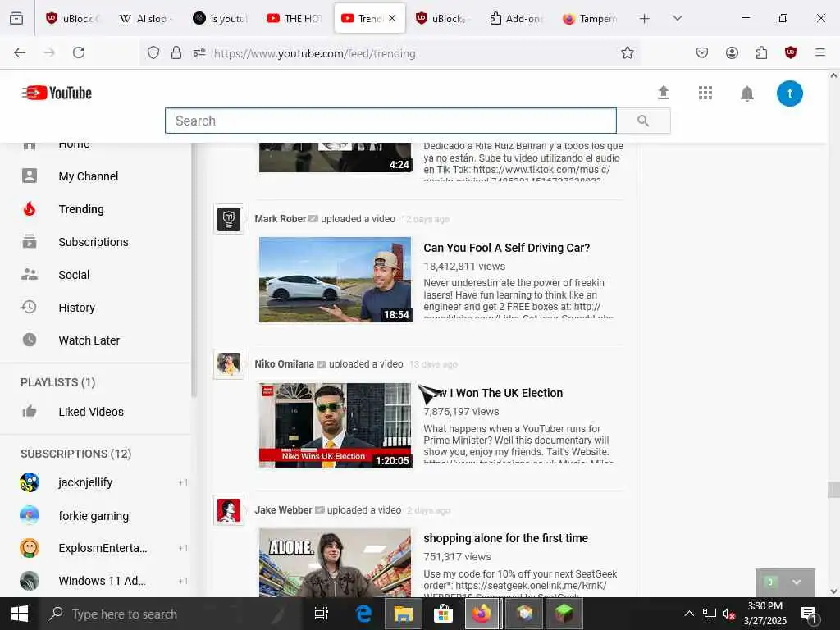The height and width of the screenshot is (630, 840).
Task: Click the Social people icon
Action: pyautogui.click(x=30, y=274)
